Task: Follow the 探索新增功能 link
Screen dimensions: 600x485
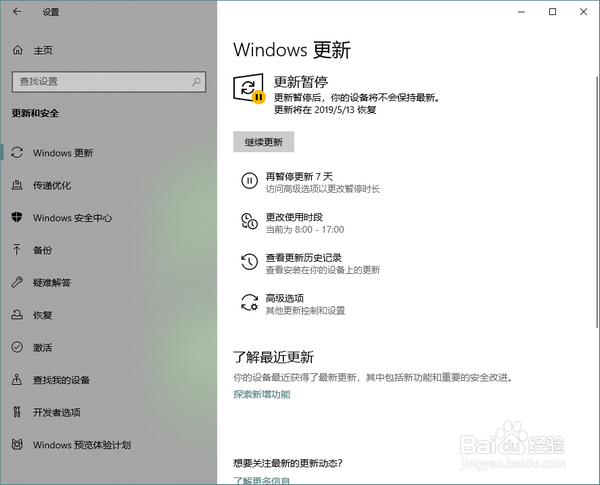Action: click(262, 394)
